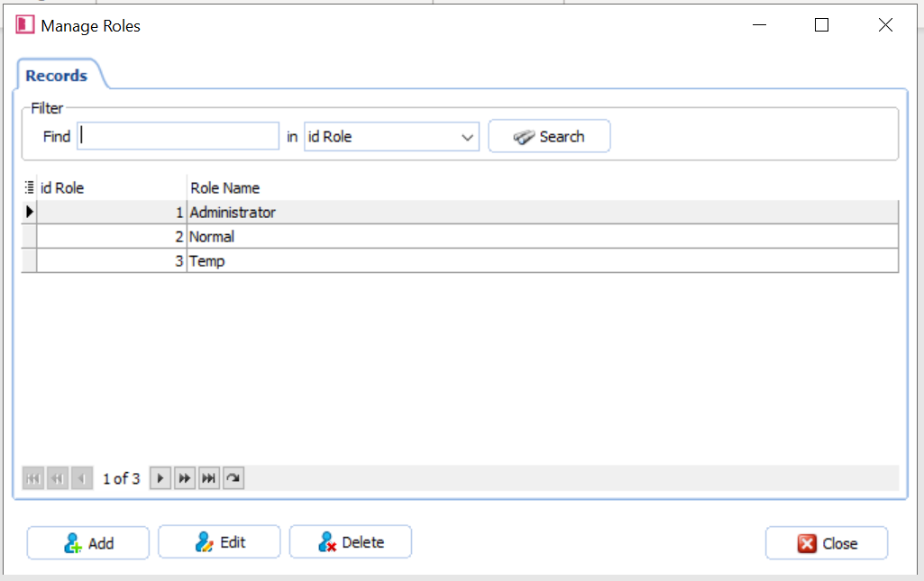Select row indicator for Administrator
This screenshot has width=924, height=581.
[29, 212]
